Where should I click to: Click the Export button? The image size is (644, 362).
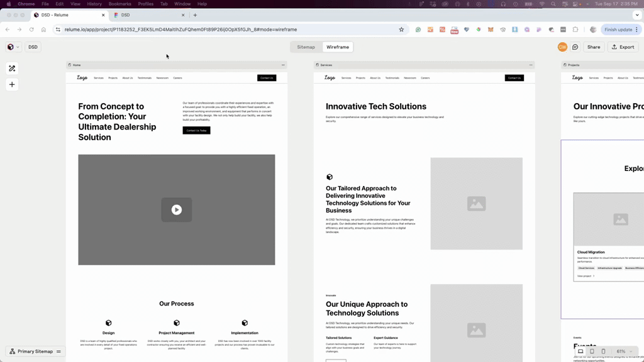point(623,47)
